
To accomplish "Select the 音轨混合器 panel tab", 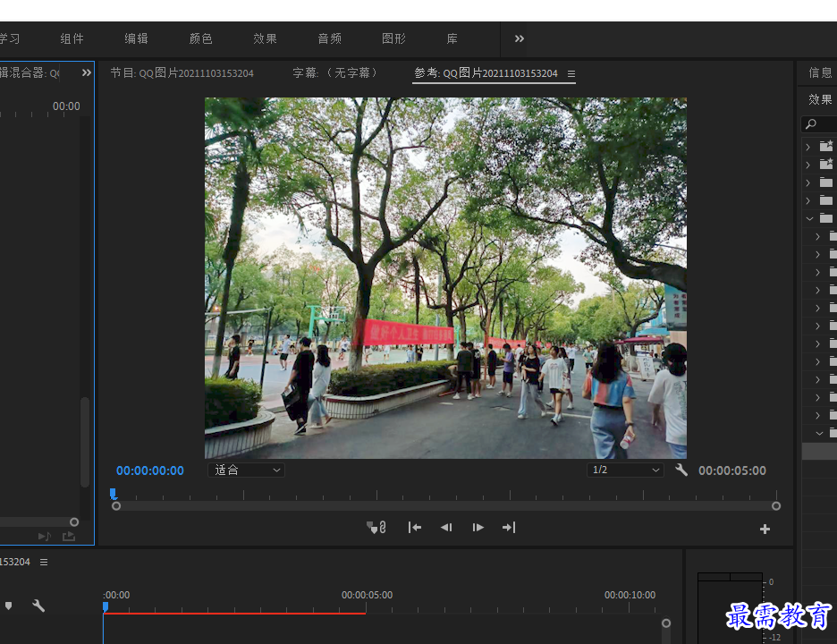I will coord(30,72).
